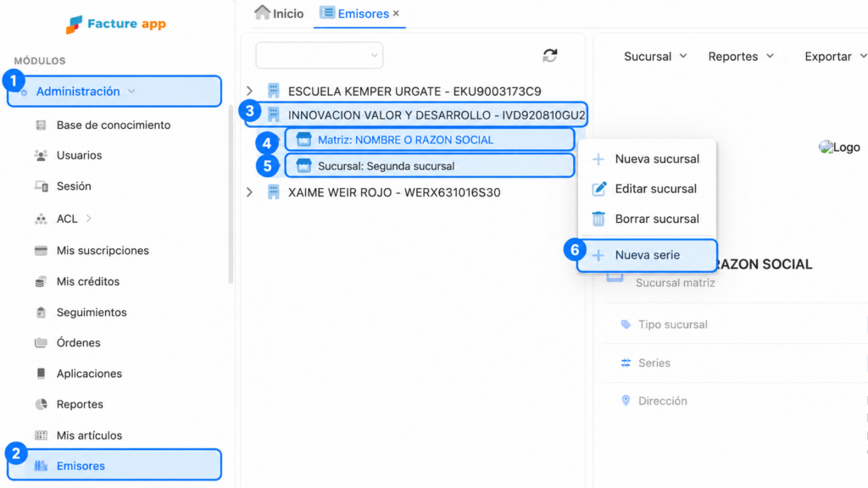Open Mis artículos in the sidebar
Screen dimensions: 868x488
[89, 435]
